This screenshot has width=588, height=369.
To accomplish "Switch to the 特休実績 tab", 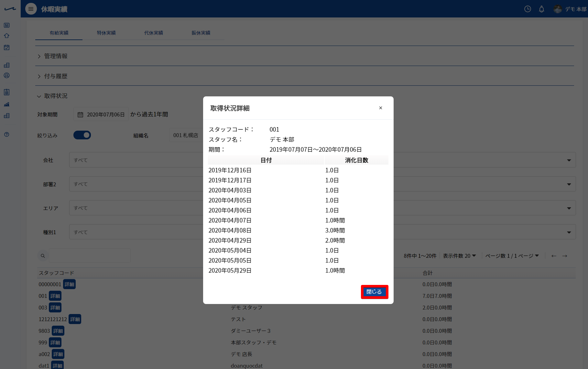I will coord(106,33).
